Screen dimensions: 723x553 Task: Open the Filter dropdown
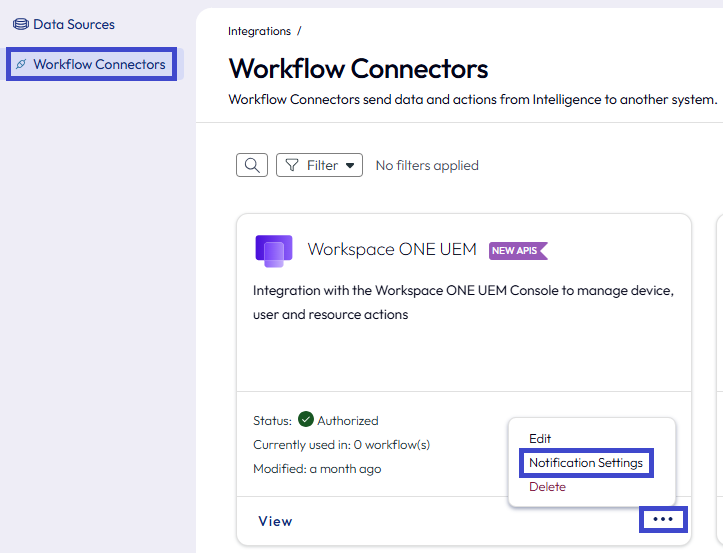pos(319,165)
